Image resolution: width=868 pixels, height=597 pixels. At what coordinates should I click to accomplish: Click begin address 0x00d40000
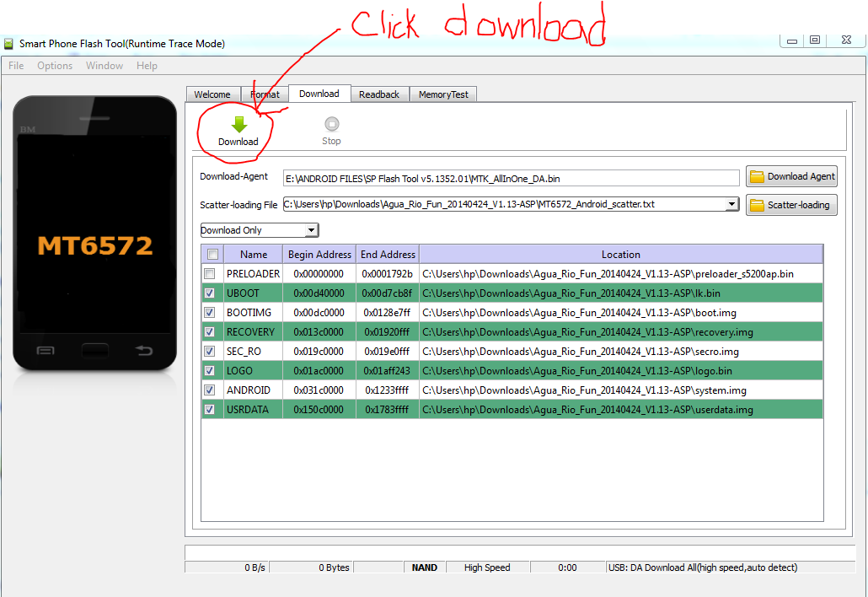pyautogui.click(x=319, y=293)
